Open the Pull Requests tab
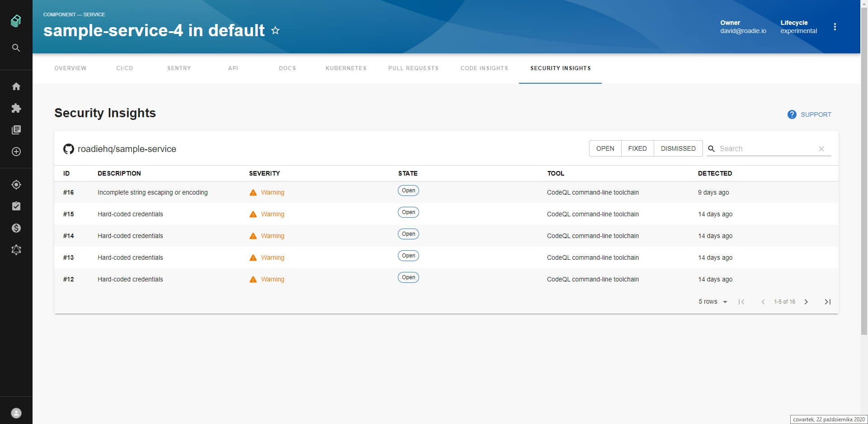This screenshot has width=868, height=424. 414,68
